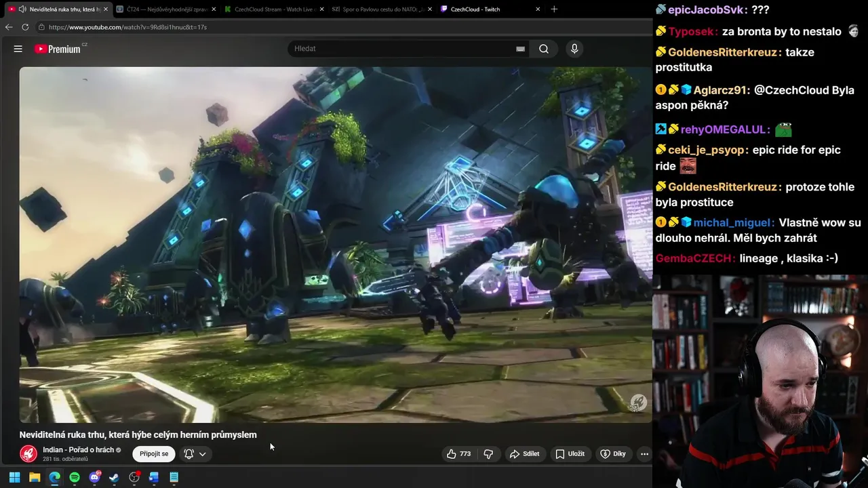Open the YouTube hamburger guide menu
Screen dimensions: 868x488
coord(18,49)
